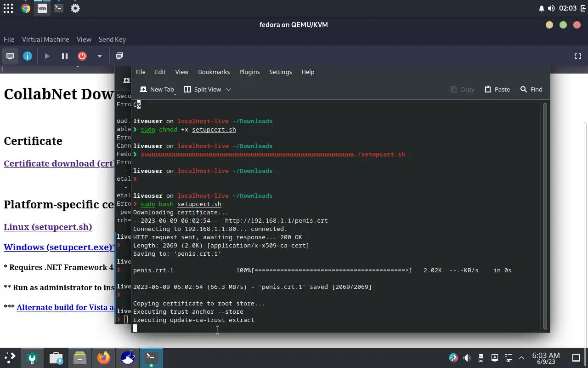Viewport: 588px width, 368px height.
Task: Click the colorful tray applet icon
Action: [453, 358]
